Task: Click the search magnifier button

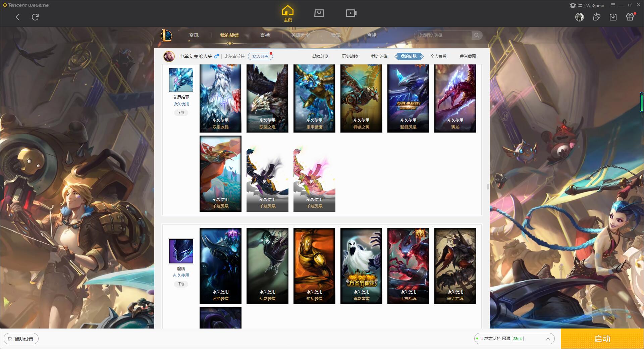Action: click(x=477, y=35)
